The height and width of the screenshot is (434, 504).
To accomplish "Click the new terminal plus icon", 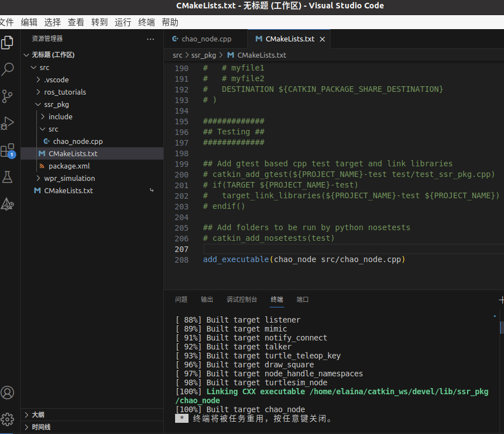I will point(501,300).
